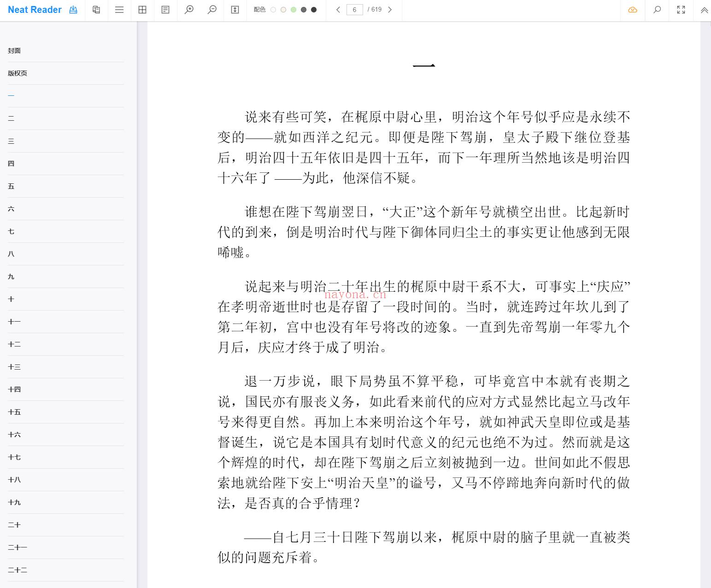Open the notes page icon

point(165,10)
